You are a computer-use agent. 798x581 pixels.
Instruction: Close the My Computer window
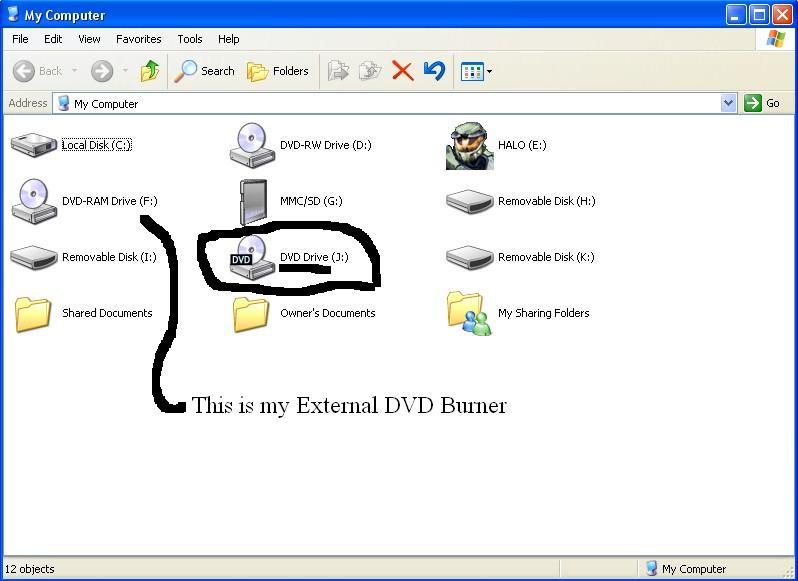[782, 14]
